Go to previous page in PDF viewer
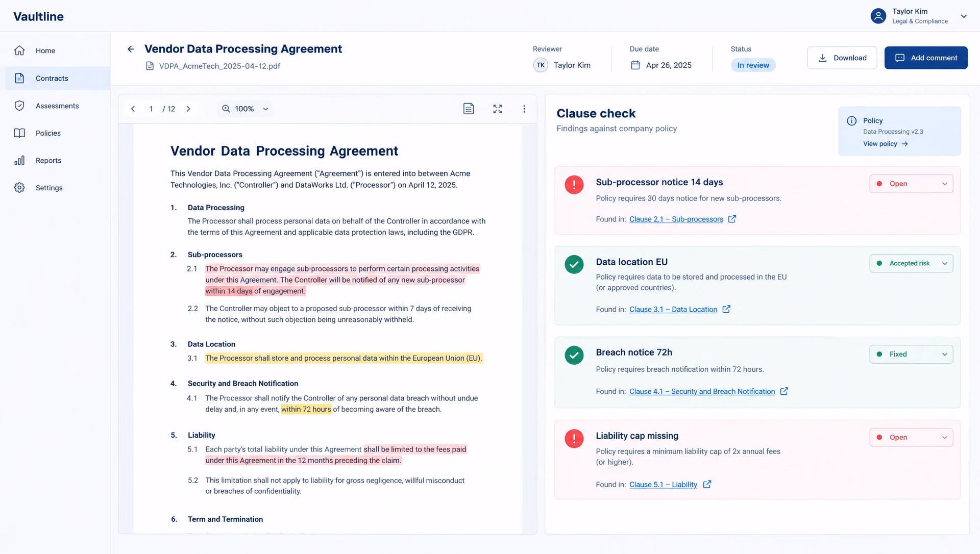Image resolution: width=980 pixels, height=554 pixels. click(133, 109)
